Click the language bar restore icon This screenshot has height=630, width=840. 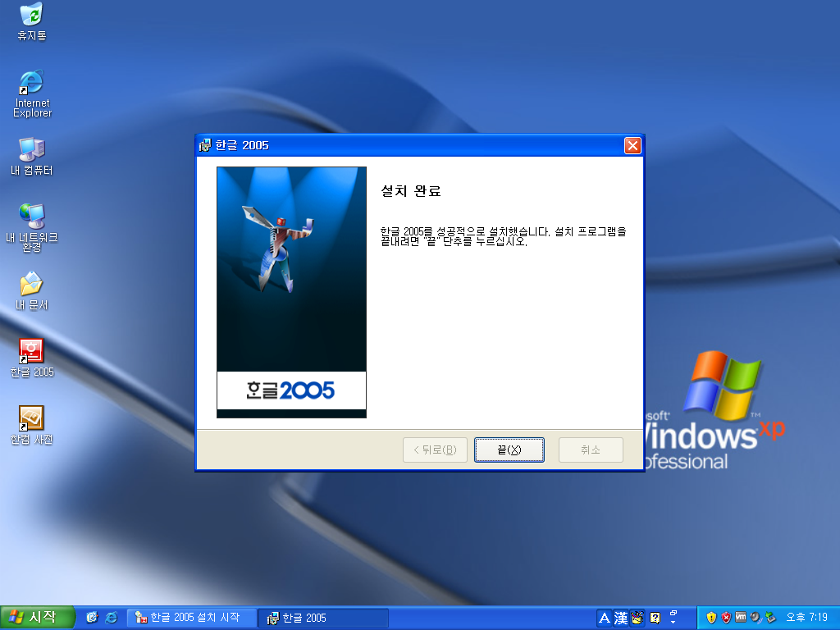point(673,612)
